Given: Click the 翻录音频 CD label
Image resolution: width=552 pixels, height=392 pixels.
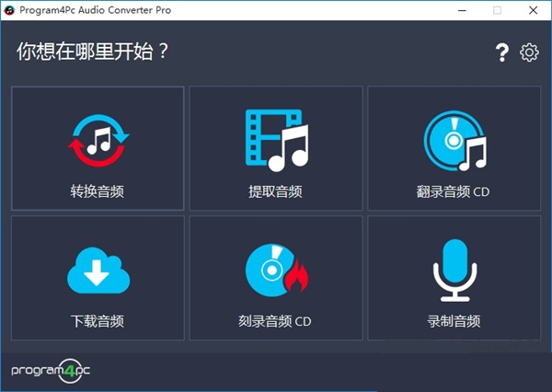Looking at the screenshot, I should point(453,191).
